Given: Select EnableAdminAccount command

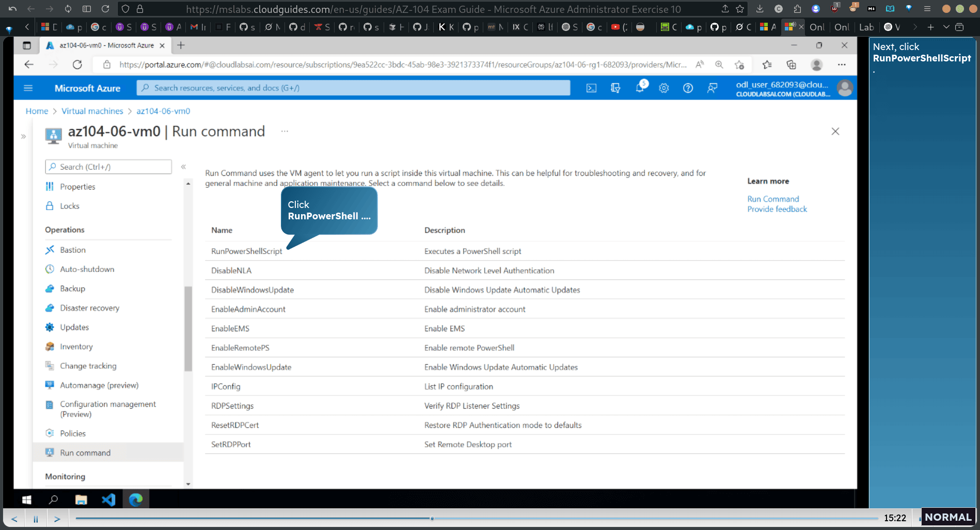Looking at the screenshot, I should (248, 309).
